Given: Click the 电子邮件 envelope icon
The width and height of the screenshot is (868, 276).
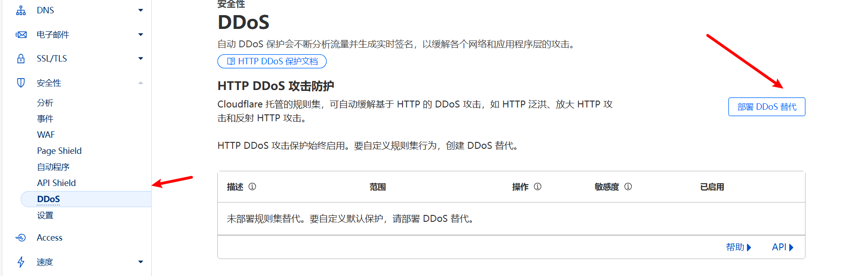Looking at the screenshot, I should pos(21,34).
